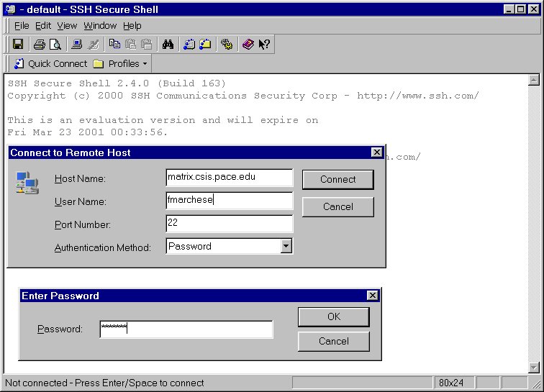544x392 pixels.
Task: Open the Help menu
Action: click(132, 26)
